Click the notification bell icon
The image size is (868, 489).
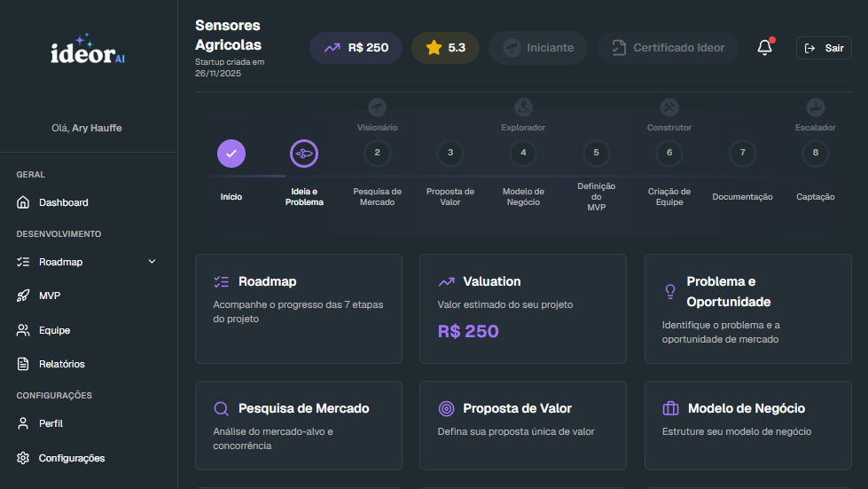(x=764, y=48)
